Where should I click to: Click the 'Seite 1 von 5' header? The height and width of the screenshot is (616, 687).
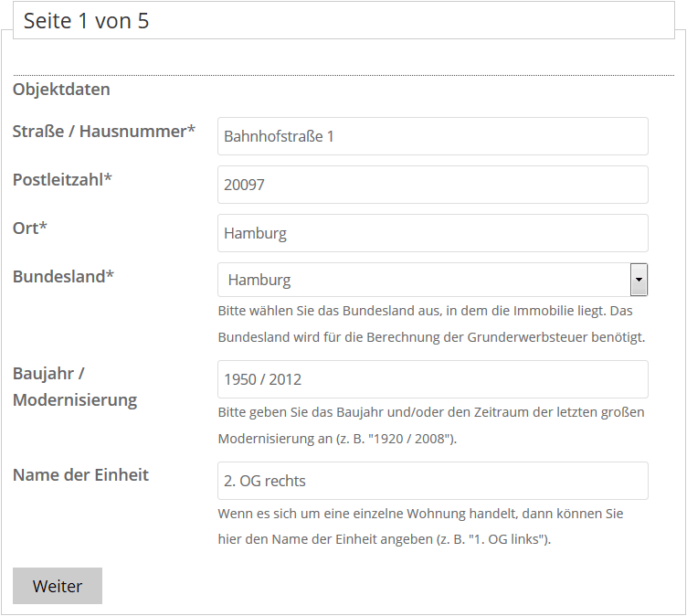(x=86, y=21)
